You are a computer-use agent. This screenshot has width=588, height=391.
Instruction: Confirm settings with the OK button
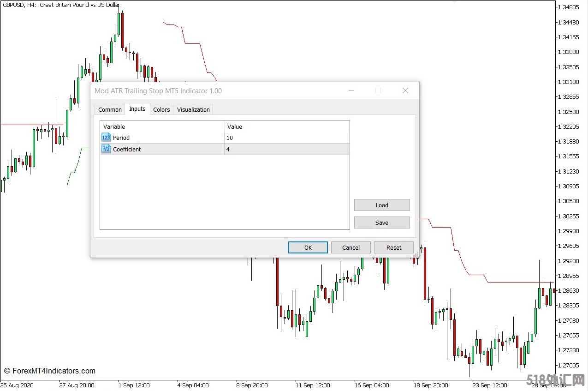(x=308, y=247)
